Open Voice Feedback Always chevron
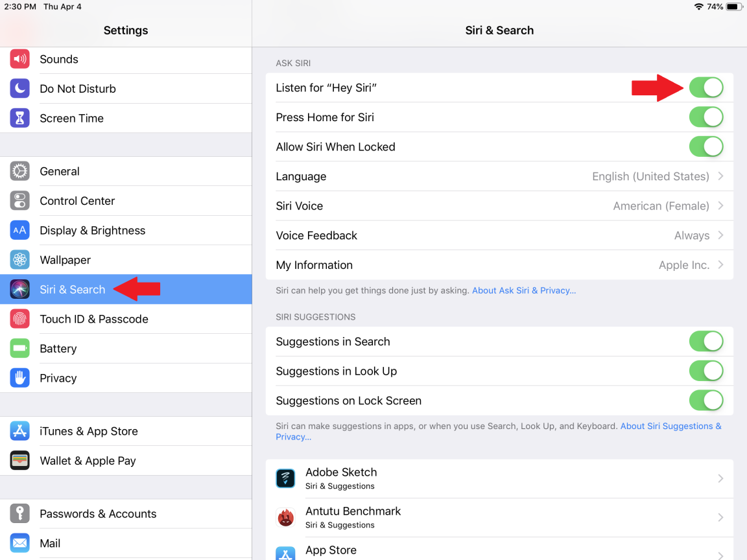The height and width of the screenshot is (560, 747). 720,235
